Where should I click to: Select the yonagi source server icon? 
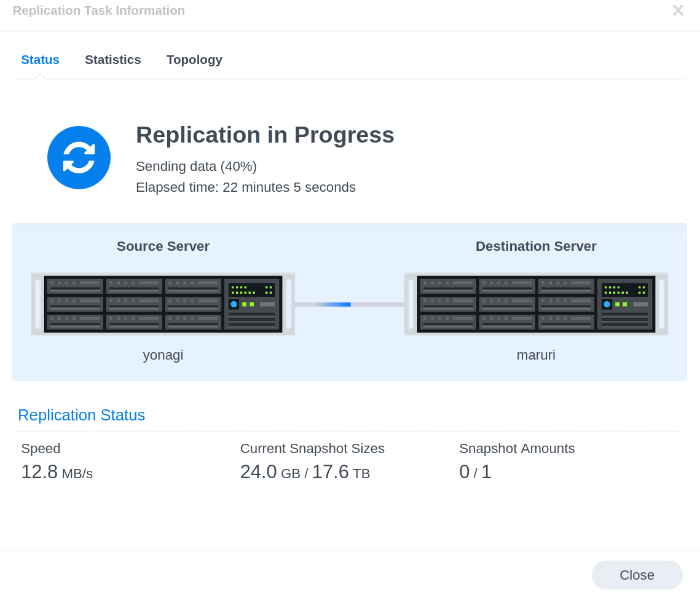tap(163, 304)
